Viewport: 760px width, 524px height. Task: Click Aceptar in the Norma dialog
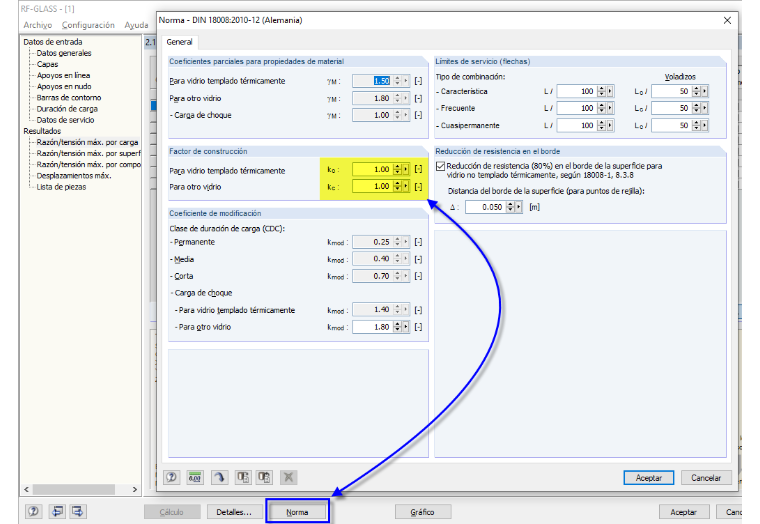pyautogui.click(x=649, y=478)
